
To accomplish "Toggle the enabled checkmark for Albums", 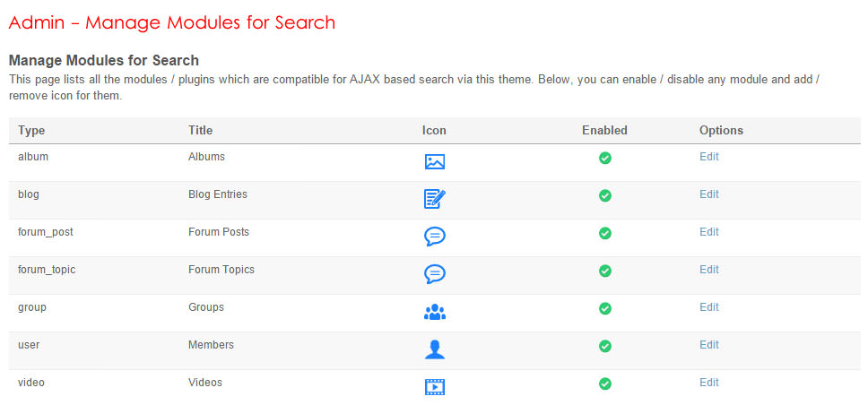I will pos(605,158).
